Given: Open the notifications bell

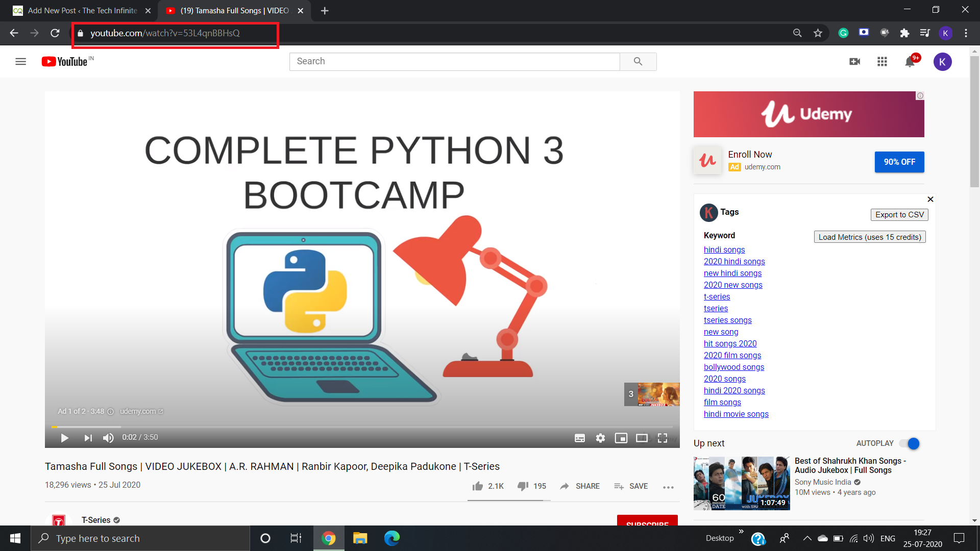Looking at the screenshot, I should pyautogui.click(x=910, y=62).
